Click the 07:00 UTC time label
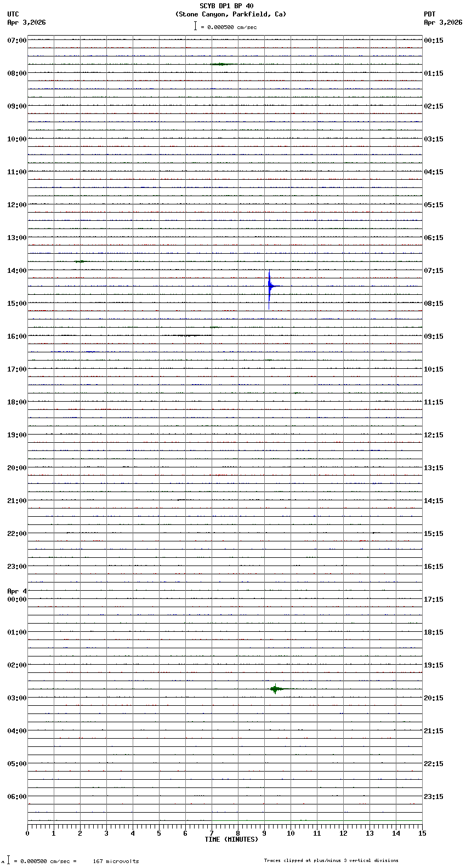 tap(17, 41)
